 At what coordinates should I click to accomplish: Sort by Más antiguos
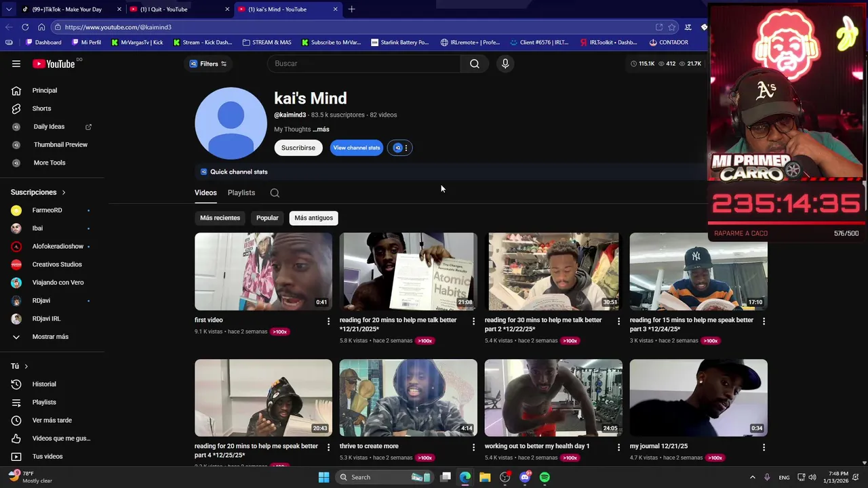[313, 218]
